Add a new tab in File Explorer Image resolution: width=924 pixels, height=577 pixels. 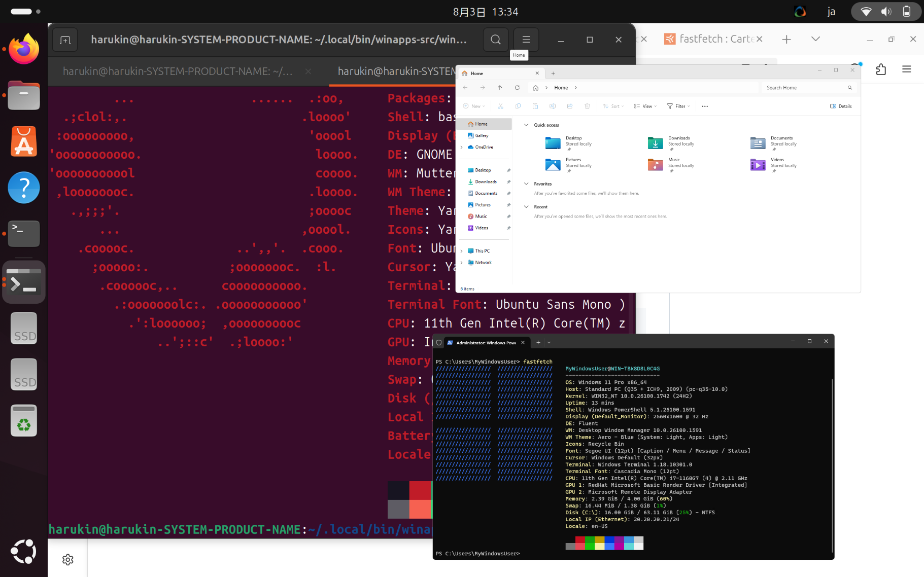pyautogui.click(x=553, y=74)
